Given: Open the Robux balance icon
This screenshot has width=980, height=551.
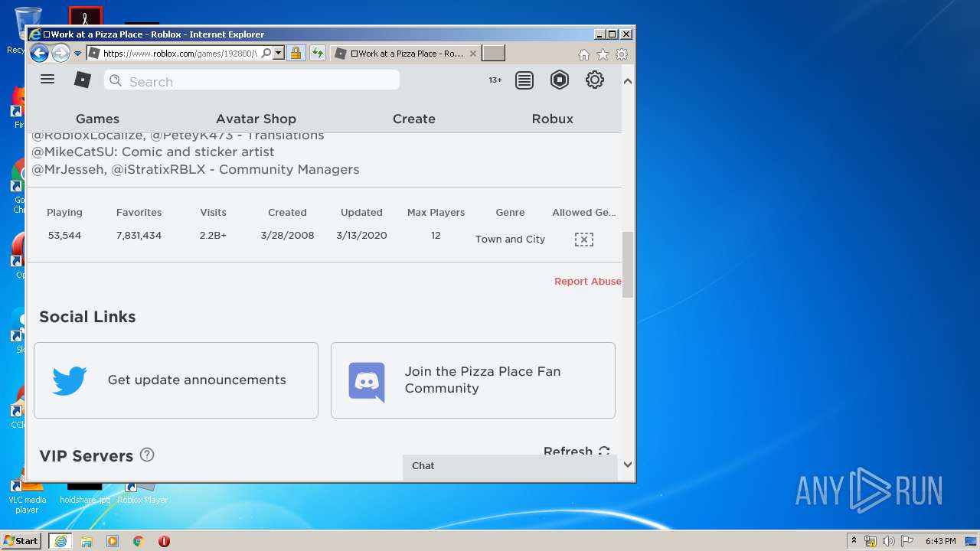Looking at the screenshot, I should tap(560, 80).
